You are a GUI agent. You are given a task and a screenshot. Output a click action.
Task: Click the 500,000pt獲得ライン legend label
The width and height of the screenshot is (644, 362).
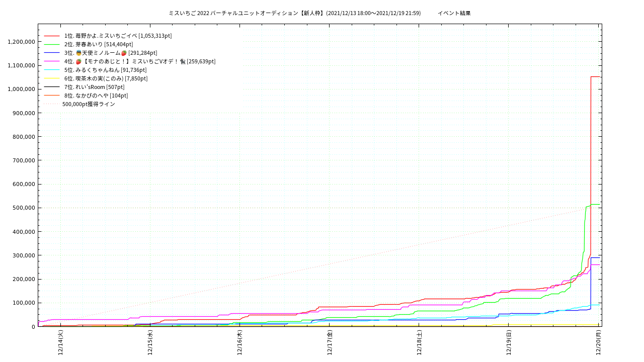point(89,104)
